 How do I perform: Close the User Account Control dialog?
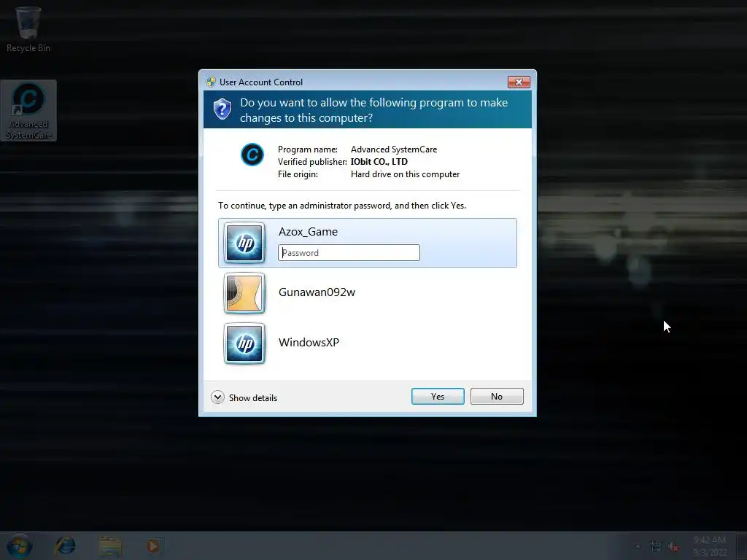click(519, 82)
